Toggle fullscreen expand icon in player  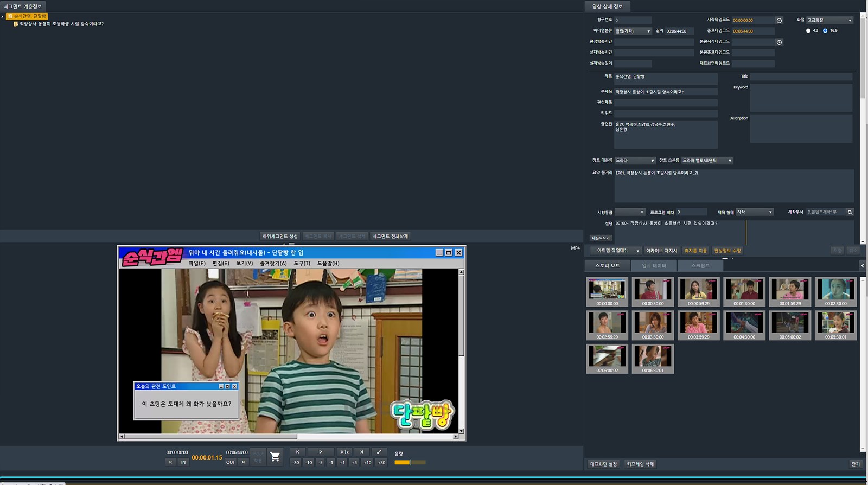tap(379, 452)
